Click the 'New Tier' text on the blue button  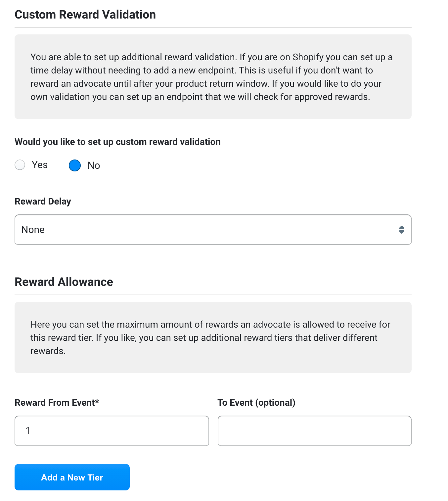(85, 478)
